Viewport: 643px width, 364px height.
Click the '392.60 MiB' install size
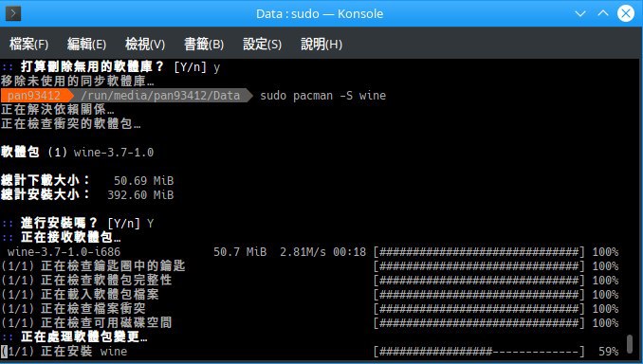[x=140, y=194]
